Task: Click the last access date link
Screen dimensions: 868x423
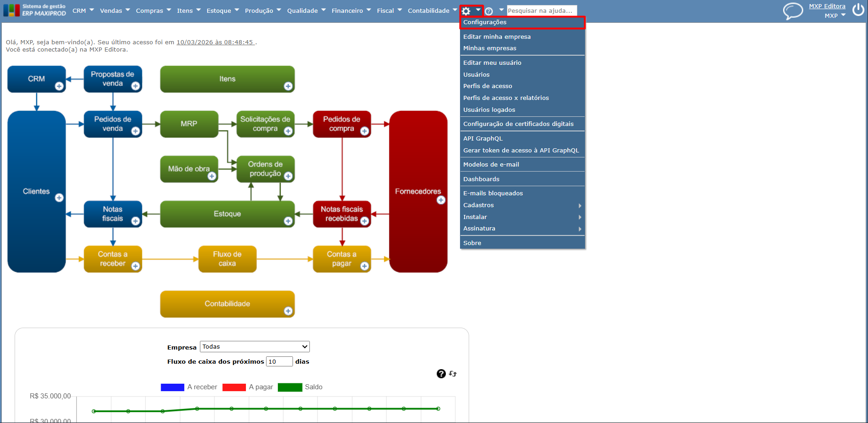Action: pyautogui.click(x=215, y=42)
